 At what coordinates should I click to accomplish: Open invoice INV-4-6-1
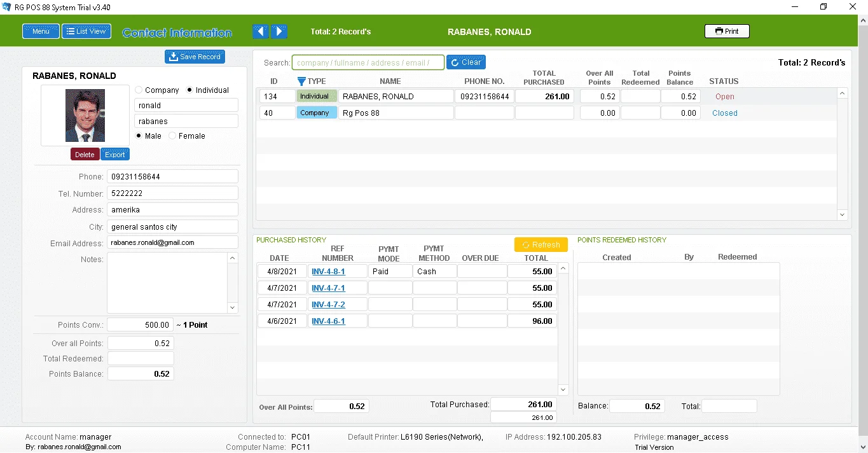click(328, 321)
